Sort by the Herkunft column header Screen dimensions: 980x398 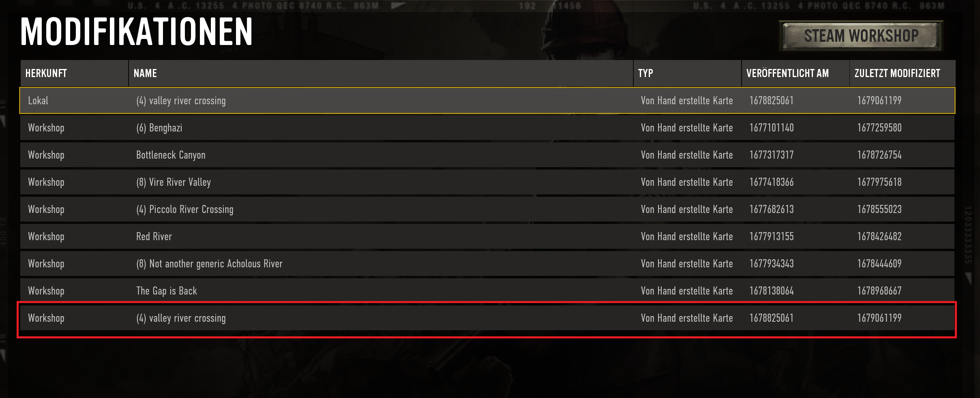(74, 73)
